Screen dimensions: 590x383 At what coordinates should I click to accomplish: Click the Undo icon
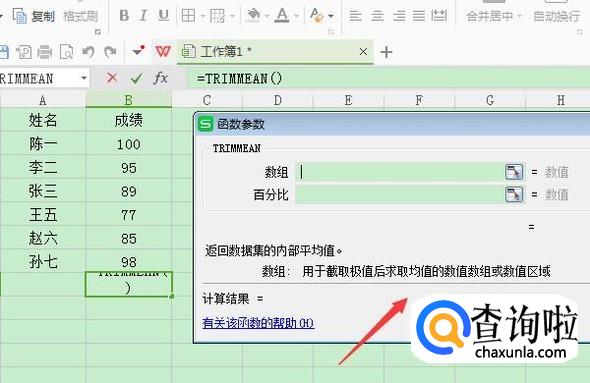coord(88,52)
